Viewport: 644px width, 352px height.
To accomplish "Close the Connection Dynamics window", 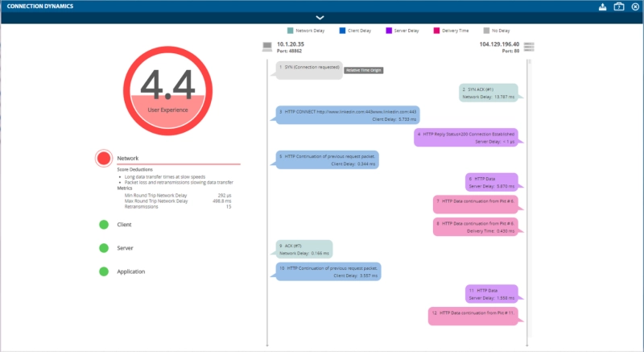I will coord(635,6).
